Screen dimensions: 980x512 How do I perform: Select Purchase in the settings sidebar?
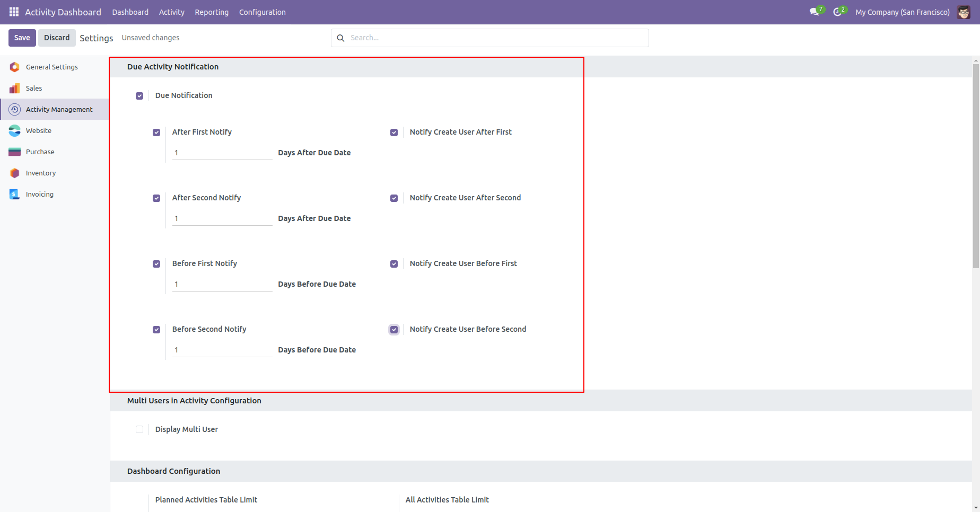(55, 152)
